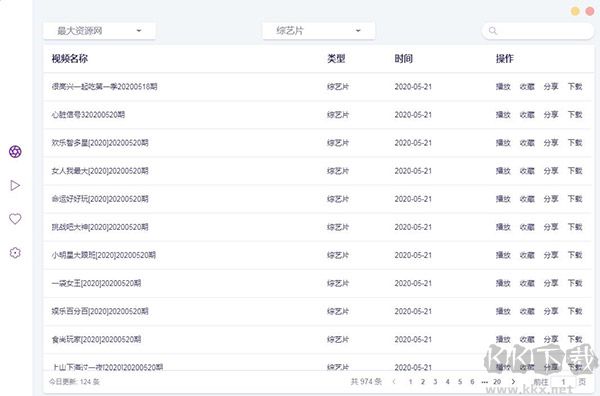This screenshot has width=600, height=396.
Task: Click 收藏 for 女人我最大[2020]20200520期
Action: pyautogui.click(x=527, y=171)
